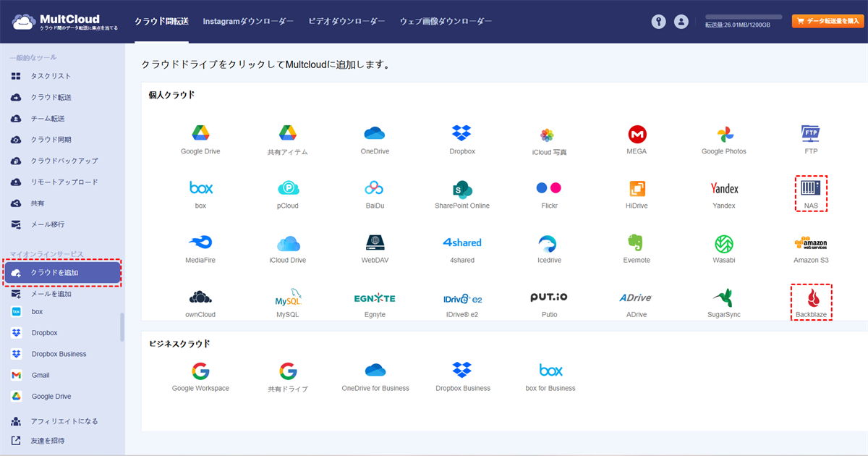Image resolution: width=868 pixels, height=456 pixels.
Task: Add the Yandex cloud
Action: coord(724,188)
